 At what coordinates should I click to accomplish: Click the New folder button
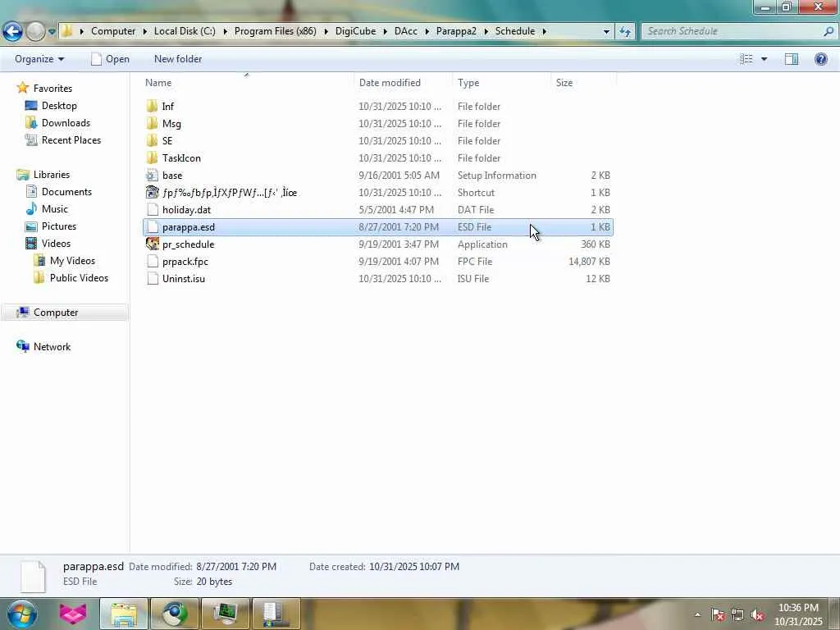pyautogui.click(x=178, y=59)
